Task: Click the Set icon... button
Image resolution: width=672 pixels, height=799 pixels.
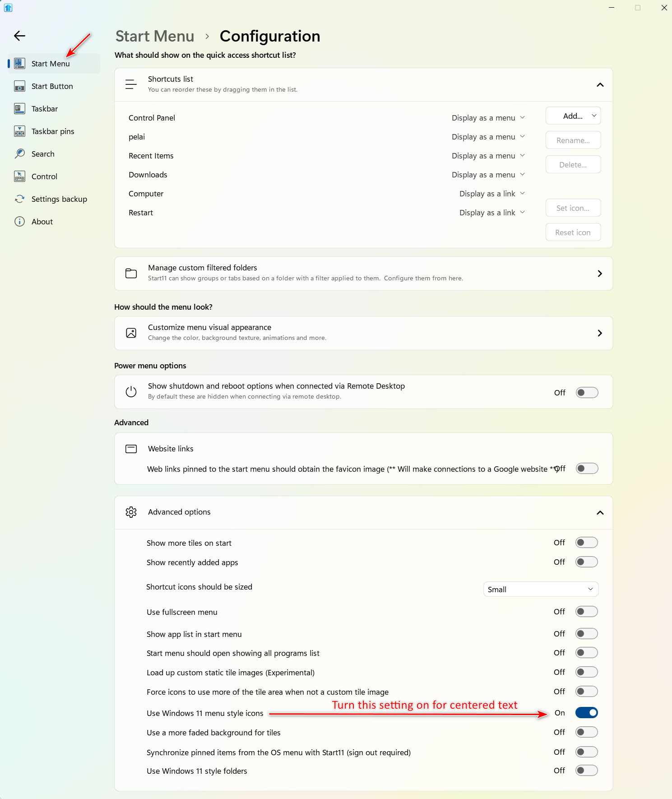Action: (x=573, y=208)
